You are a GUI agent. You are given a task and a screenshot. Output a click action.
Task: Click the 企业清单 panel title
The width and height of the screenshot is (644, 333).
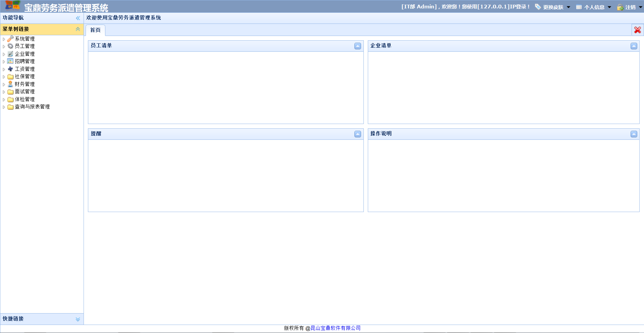381,46
